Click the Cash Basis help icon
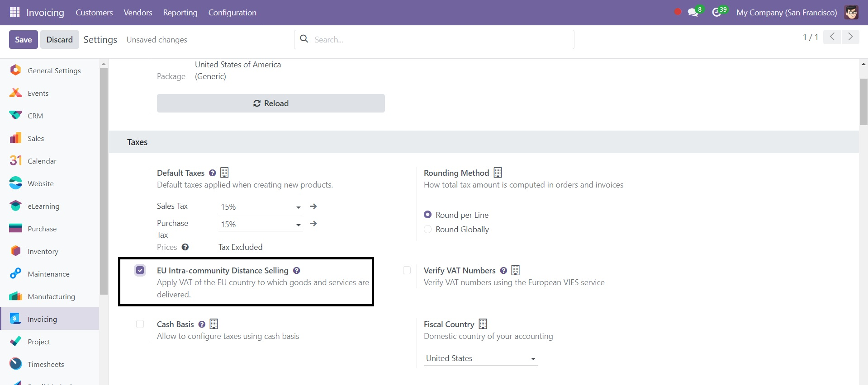 (202, 324)
